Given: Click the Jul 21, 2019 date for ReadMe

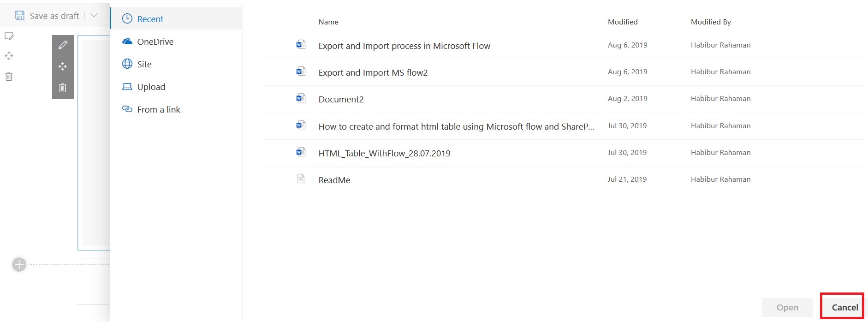Looking at the screenshot, I should (627, 179).
